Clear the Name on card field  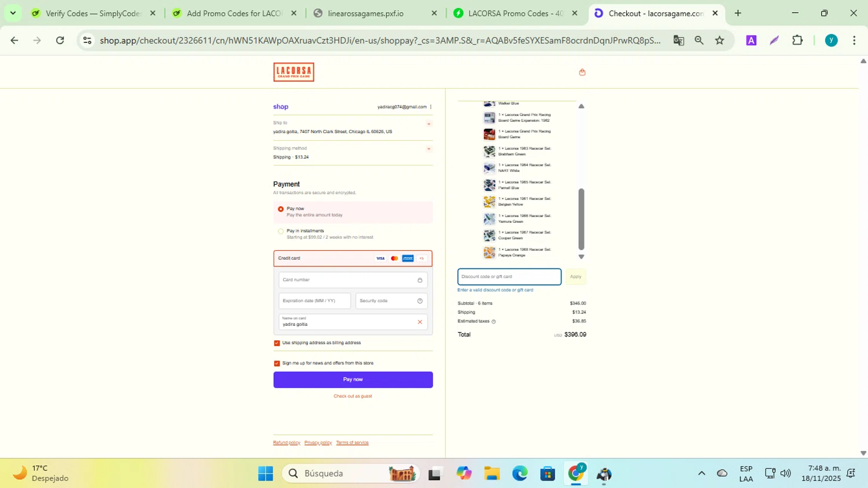pyautogui.click(x=420, y=322)
